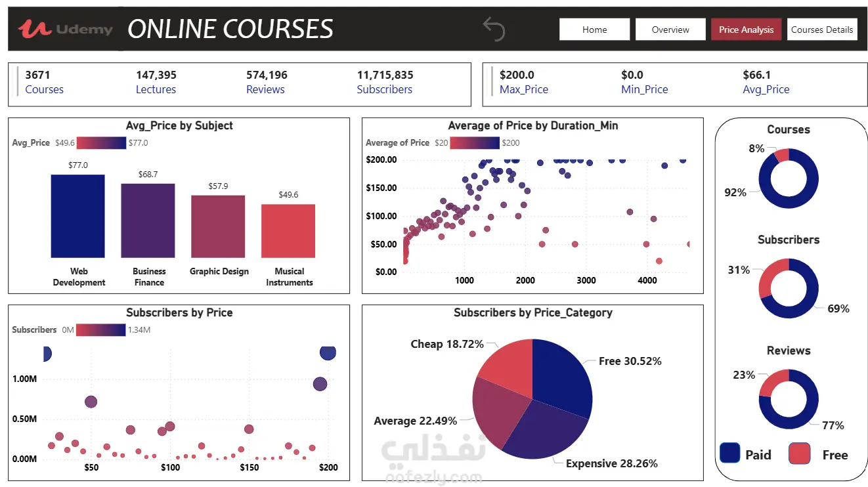Click the Udemy logo
This screenshot has height=487, width=868.
[66, 29]
